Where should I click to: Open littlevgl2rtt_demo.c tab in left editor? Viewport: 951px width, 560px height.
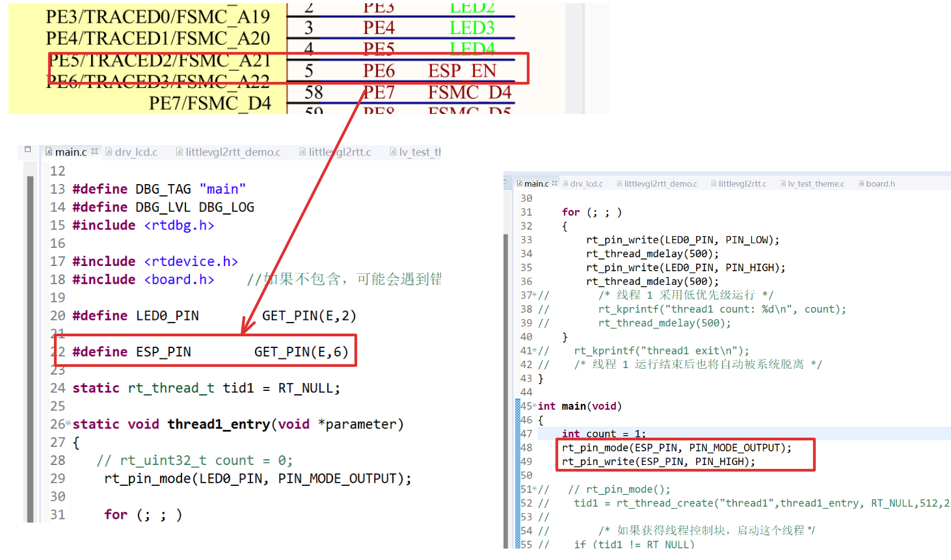(x=233, y=152)
